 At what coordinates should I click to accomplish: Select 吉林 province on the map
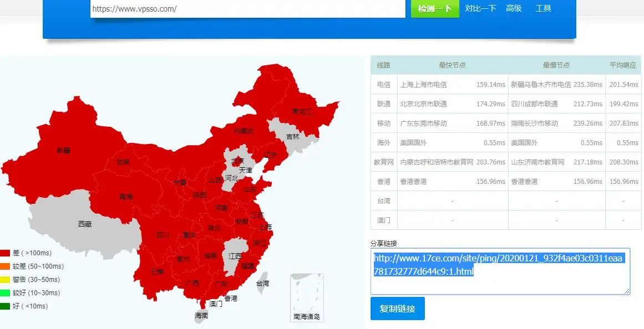click(x=293, y=137)
